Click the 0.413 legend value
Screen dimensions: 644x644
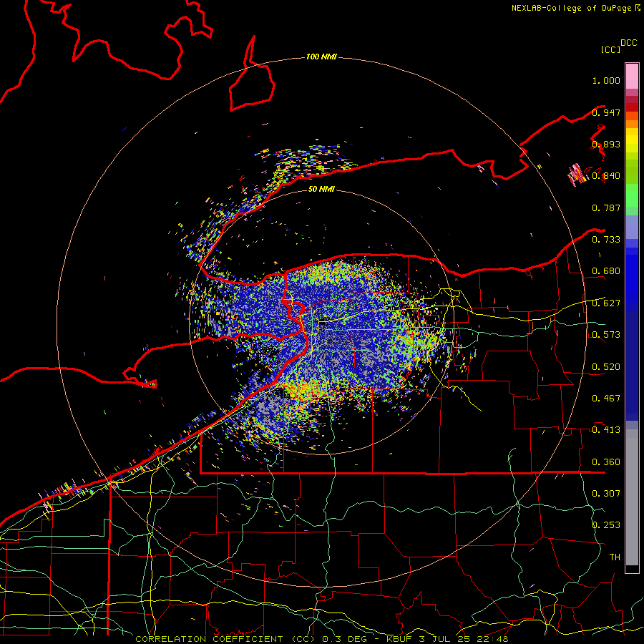pos(606,430)
